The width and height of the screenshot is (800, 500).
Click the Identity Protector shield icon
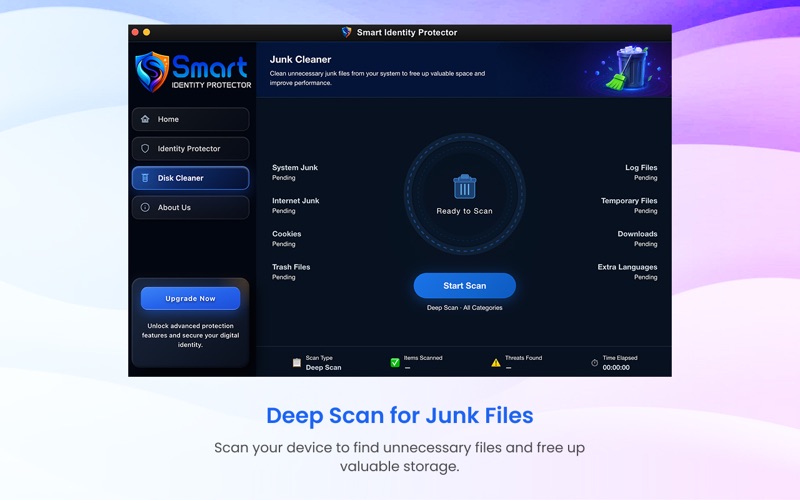click(145, 148)
